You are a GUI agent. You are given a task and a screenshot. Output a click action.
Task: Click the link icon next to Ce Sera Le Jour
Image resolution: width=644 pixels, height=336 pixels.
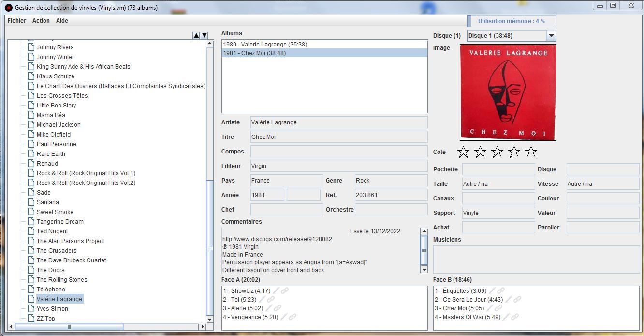tap(517, 299)
